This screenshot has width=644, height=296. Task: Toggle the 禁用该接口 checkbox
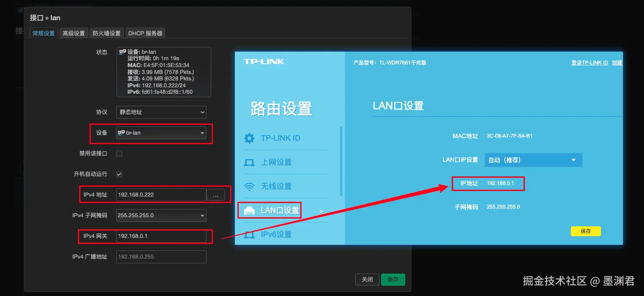click(120, 154)
